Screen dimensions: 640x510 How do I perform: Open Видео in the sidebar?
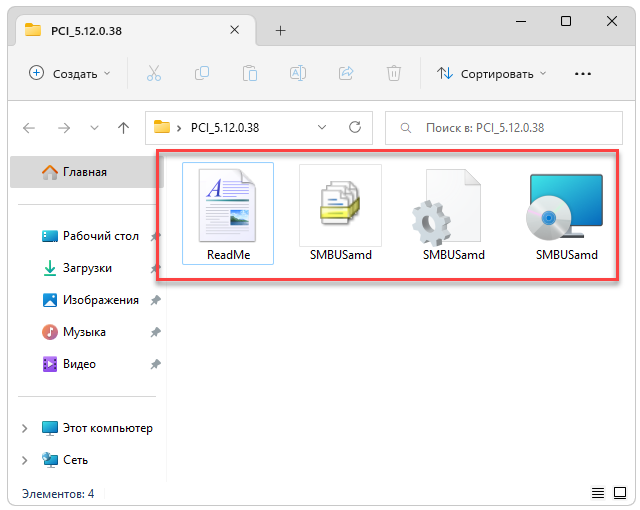coord(69,364)
